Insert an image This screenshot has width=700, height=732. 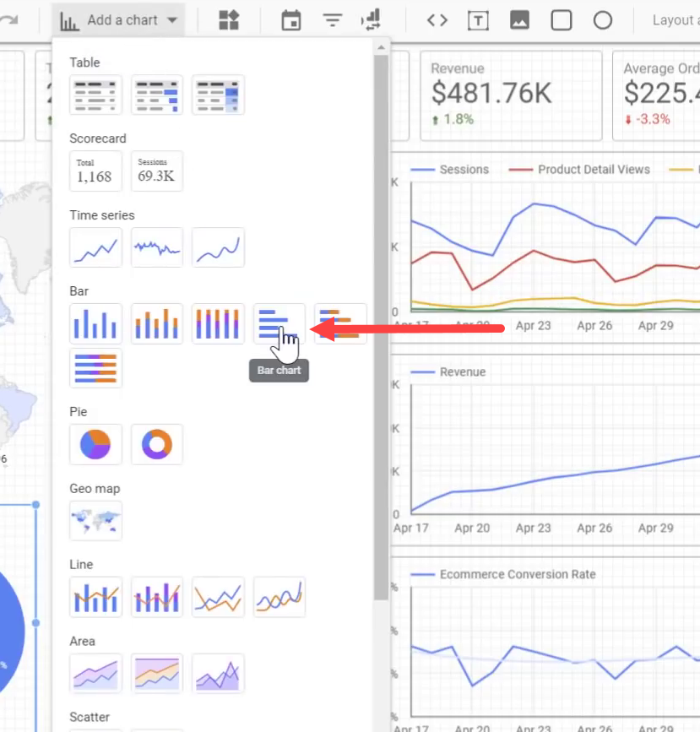519,20
